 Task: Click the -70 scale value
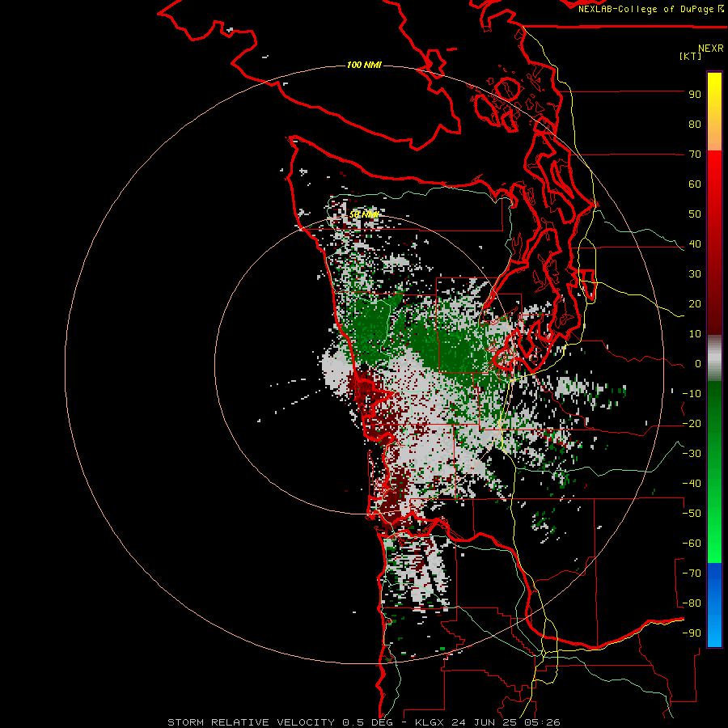[692, 574]
